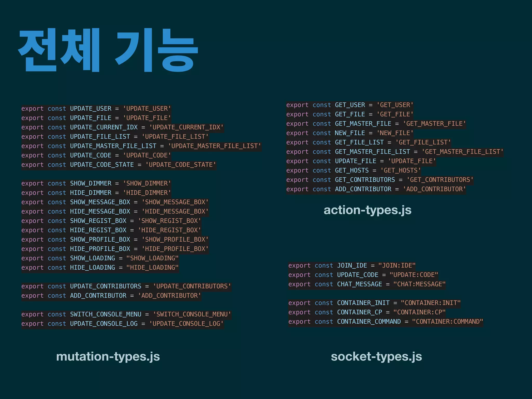Screen dimensions: 532x399
Task: Click the CONTAINER_INIT code line
Action: 375,303
